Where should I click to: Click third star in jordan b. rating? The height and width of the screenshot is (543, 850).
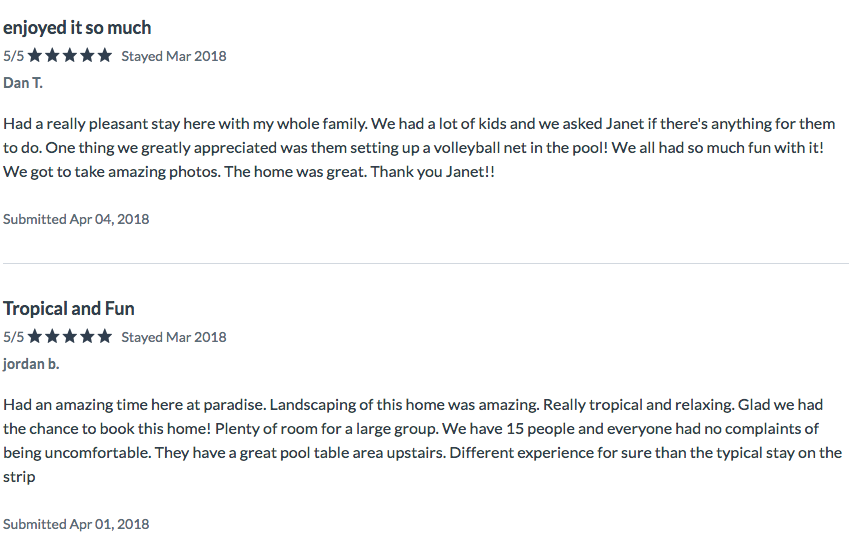coord(70,337)
